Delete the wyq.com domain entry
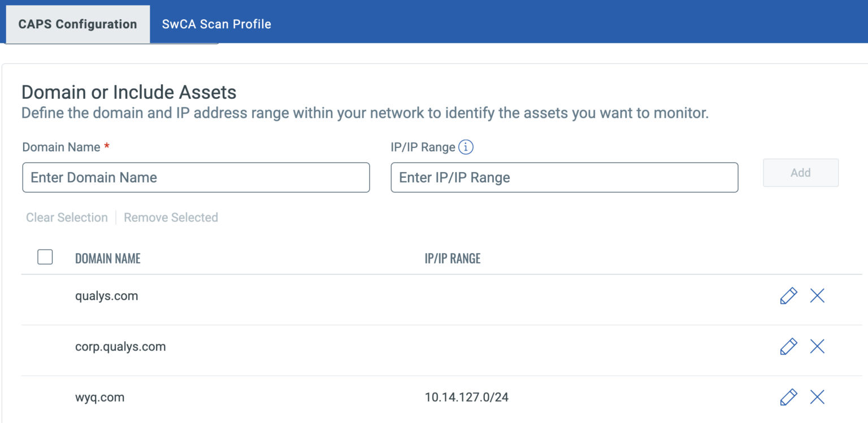This screenshot has width=868, height=423. click(x=817, y=397)
